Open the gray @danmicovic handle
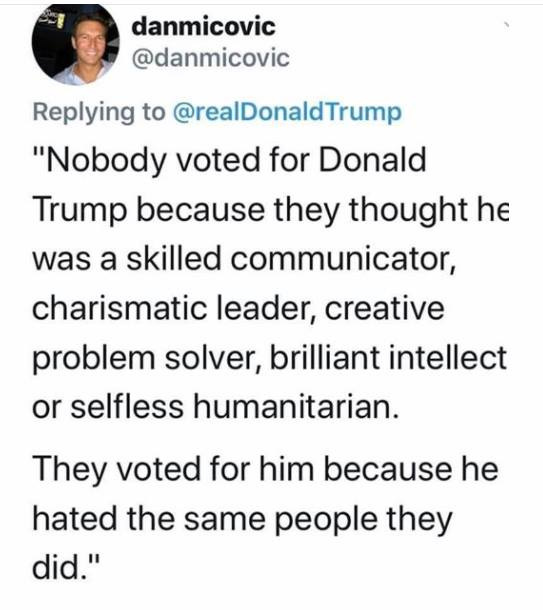Screen dimensions: 543x610 click(210, 58)
